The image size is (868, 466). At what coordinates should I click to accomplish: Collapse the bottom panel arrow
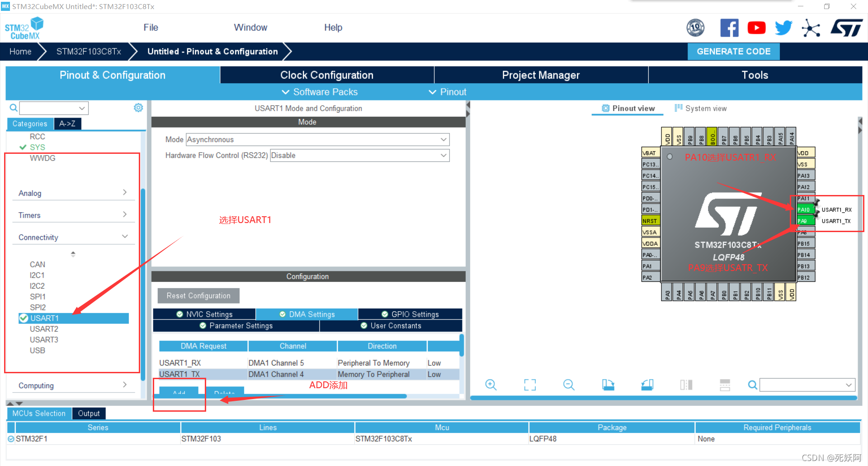tap(19, 403)
